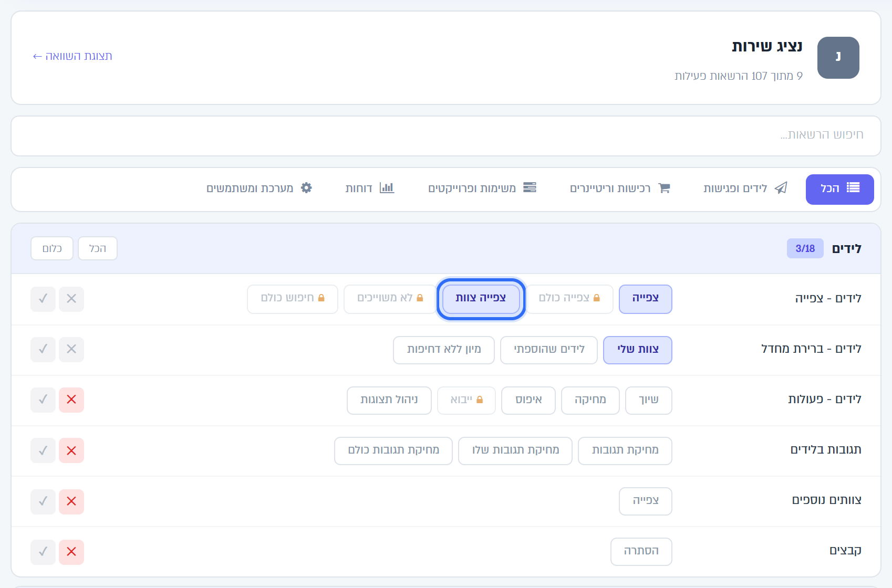
Task: Click the X icon in the לידים - ברירת מחדל row
Action: pyautogui.click(x=71, y=349)
